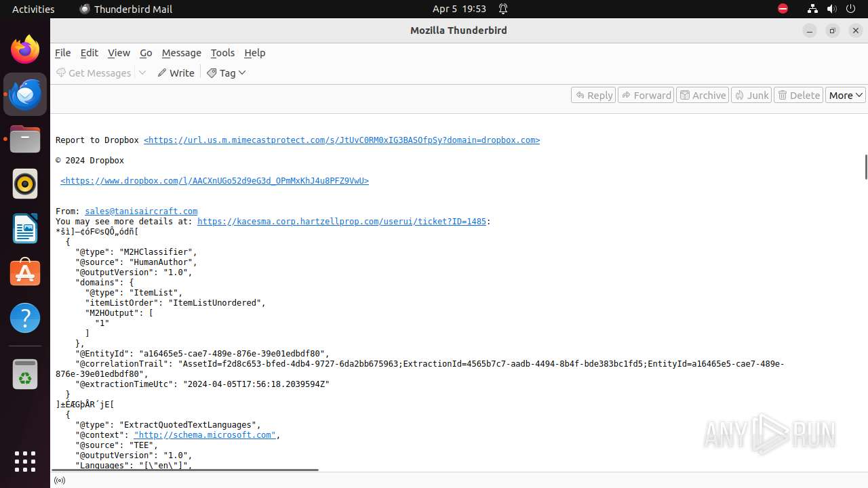This screenshot has height=488, width=868.
Task: Click the red do-not-disturb indicator icon
Action: pos(783,9)
